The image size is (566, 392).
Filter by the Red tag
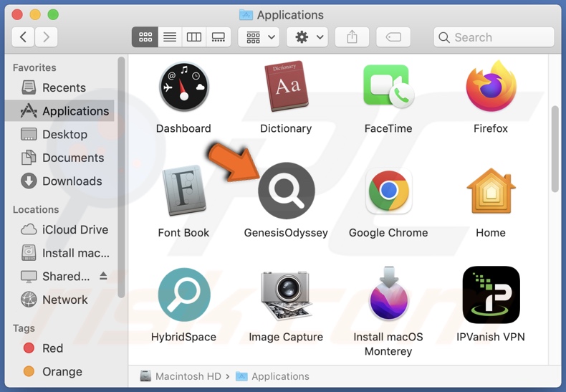click(x=59, y=348)
